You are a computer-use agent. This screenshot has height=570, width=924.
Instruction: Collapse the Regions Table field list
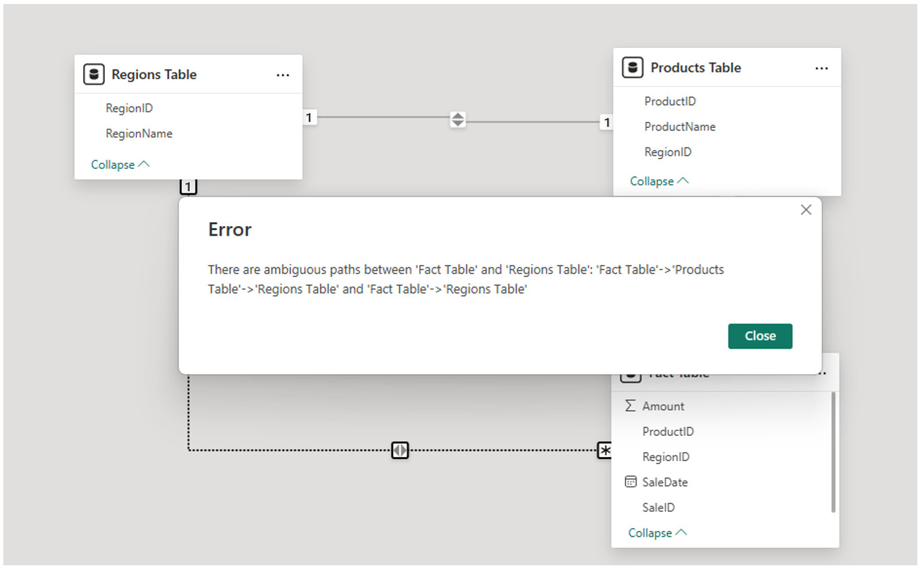(x=120, y=165)
